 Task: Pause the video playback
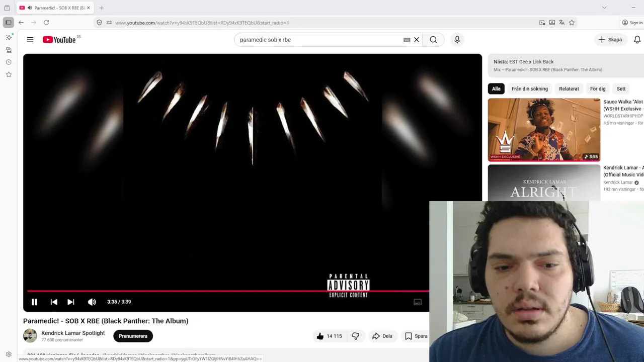(x=34, y=302)
